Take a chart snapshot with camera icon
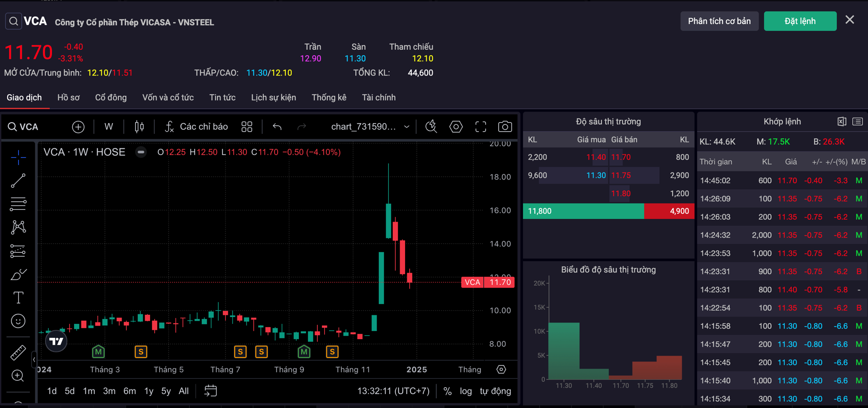 505,127
